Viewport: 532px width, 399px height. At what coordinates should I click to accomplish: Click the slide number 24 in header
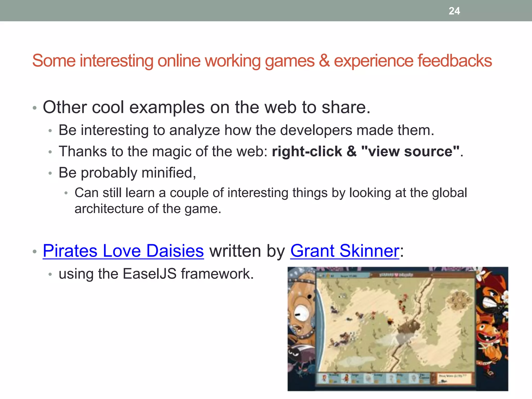pyautogui.click(x=454, y=11)
